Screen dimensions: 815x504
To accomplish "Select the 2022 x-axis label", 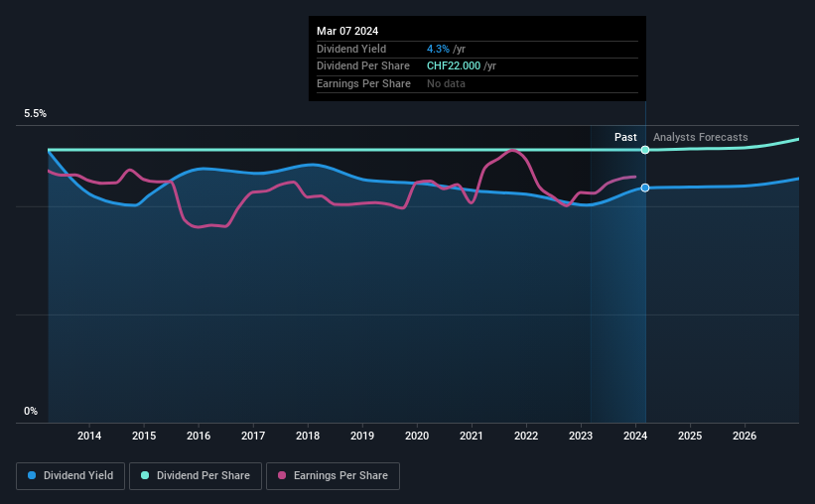I will 526,436.
